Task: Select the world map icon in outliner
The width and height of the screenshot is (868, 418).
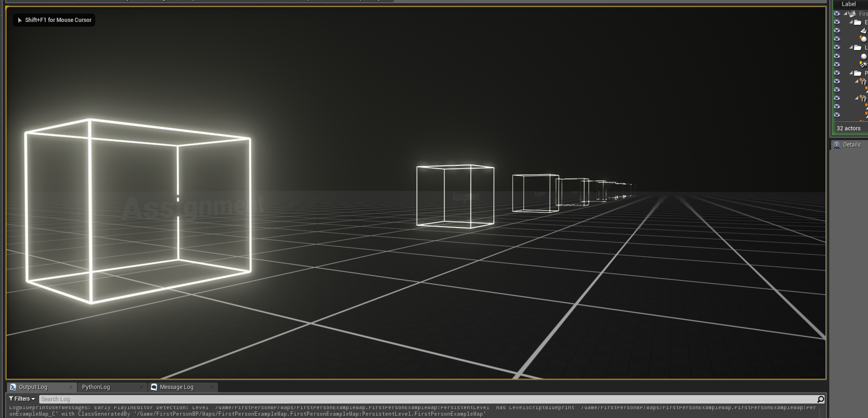Action: 852,14
